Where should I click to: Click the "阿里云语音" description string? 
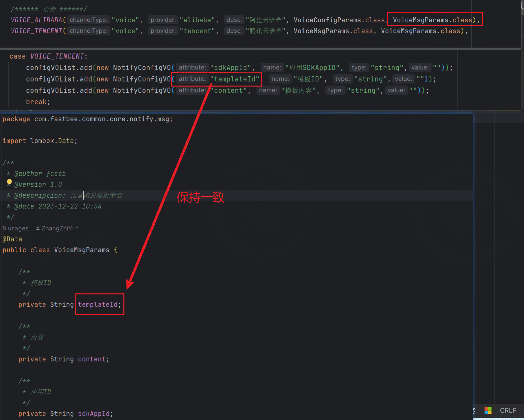coord(265,20)
